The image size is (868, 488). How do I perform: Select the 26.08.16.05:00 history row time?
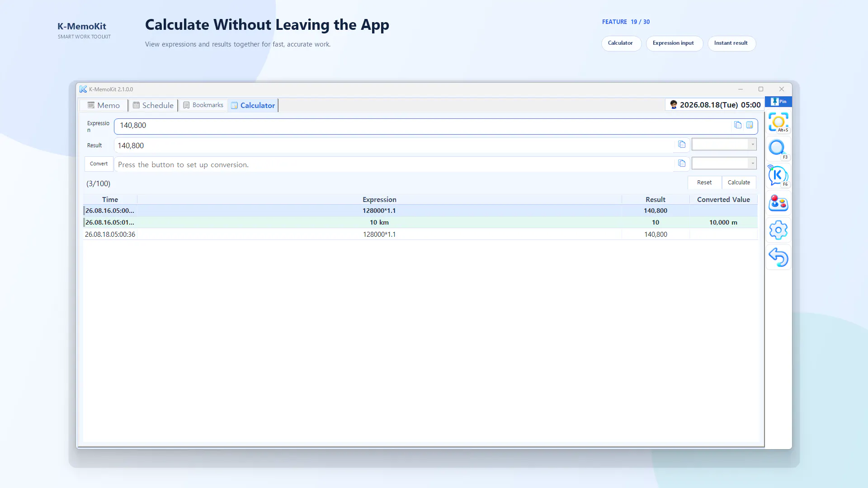click(x=110, y=211)
